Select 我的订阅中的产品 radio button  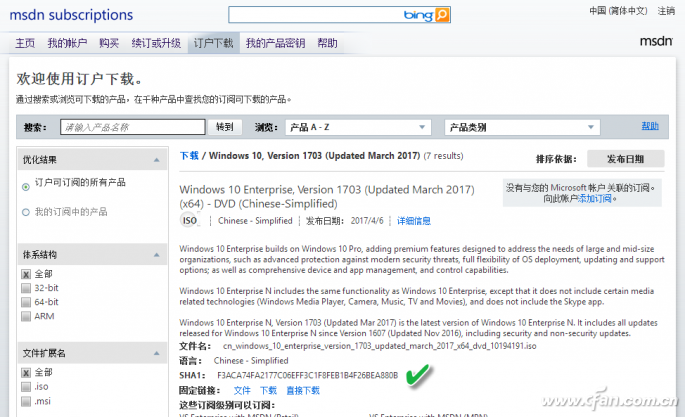26,212
